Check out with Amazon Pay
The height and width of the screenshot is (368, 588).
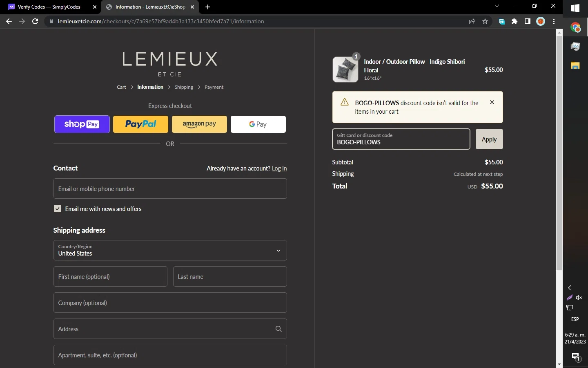point(199,124)
